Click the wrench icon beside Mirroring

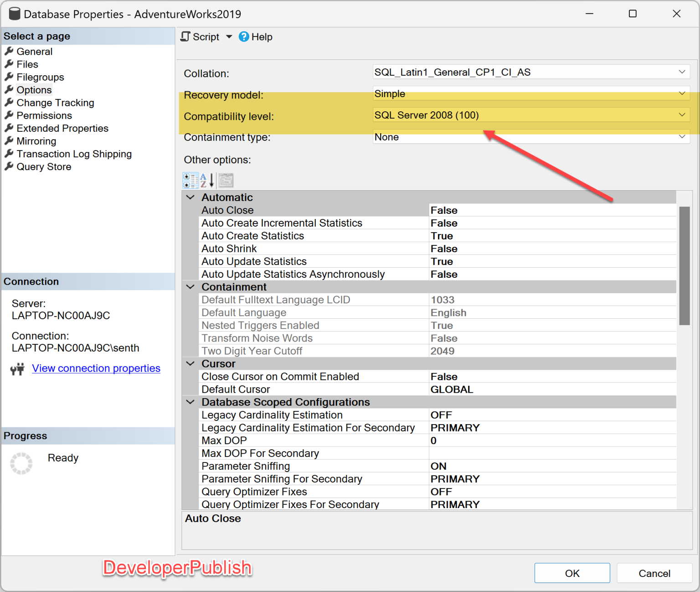[8, 141]
